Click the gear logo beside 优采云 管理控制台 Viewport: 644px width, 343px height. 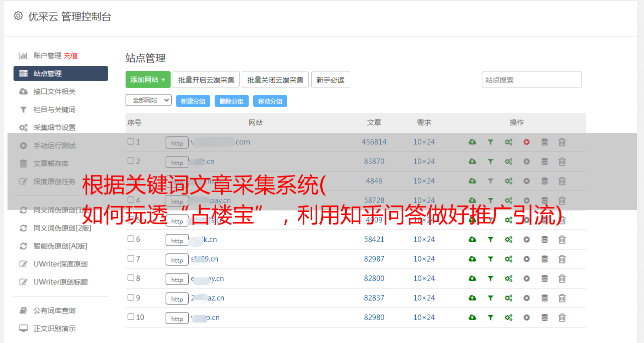19,16
